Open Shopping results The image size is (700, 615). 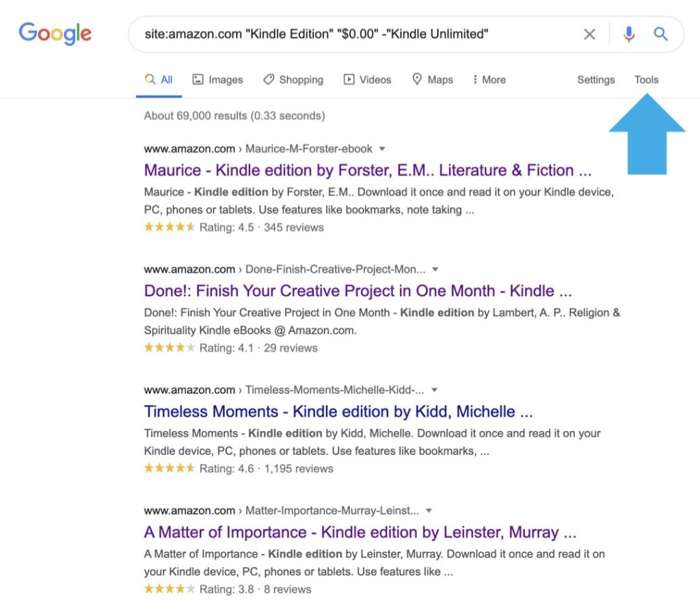293,79
